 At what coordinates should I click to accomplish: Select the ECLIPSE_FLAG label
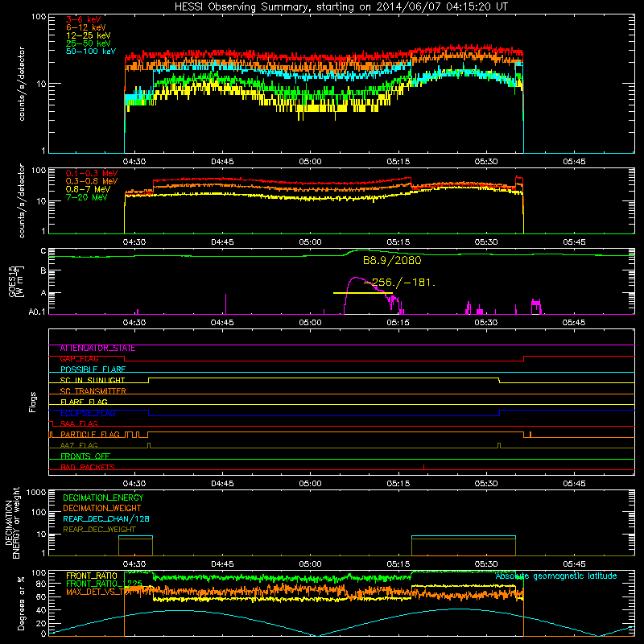(88, 413)
